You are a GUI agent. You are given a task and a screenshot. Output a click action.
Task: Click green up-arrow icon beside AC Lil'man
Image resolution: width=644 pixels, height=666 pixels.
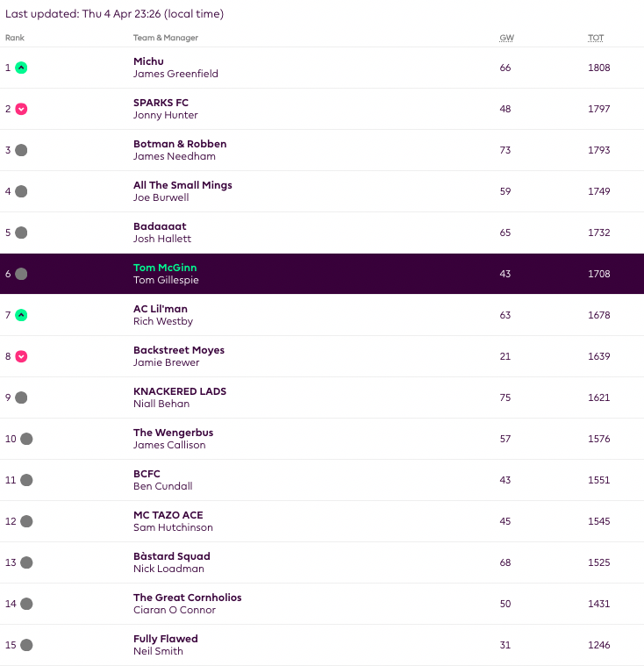[x=21, y=315]
